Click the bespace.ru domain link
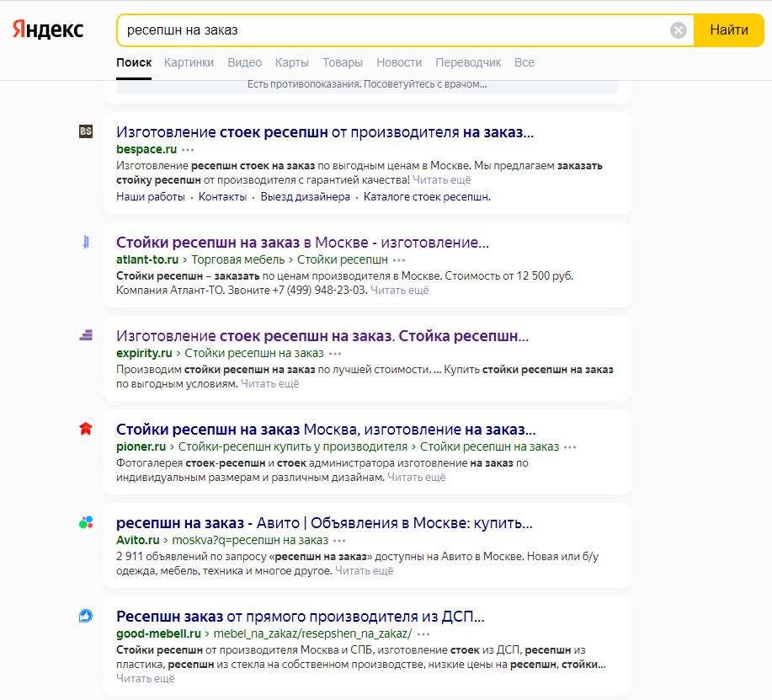 146,149
